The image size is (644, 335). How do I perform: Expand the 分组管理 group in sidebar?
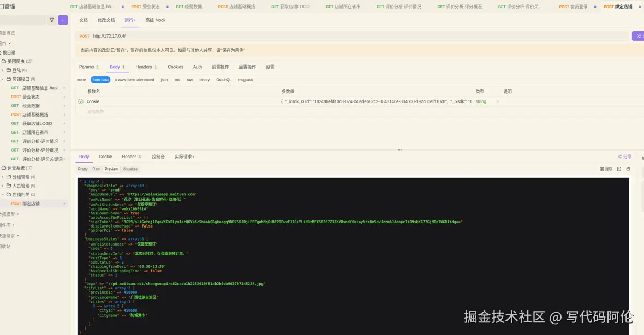click(x=19, y=177)
